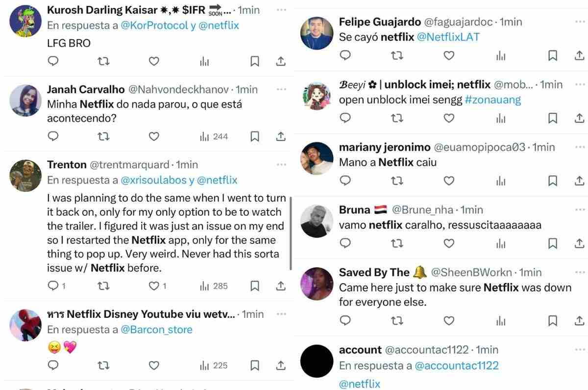Like Felipe Guajardo's tweet

[x=449, y=55]
